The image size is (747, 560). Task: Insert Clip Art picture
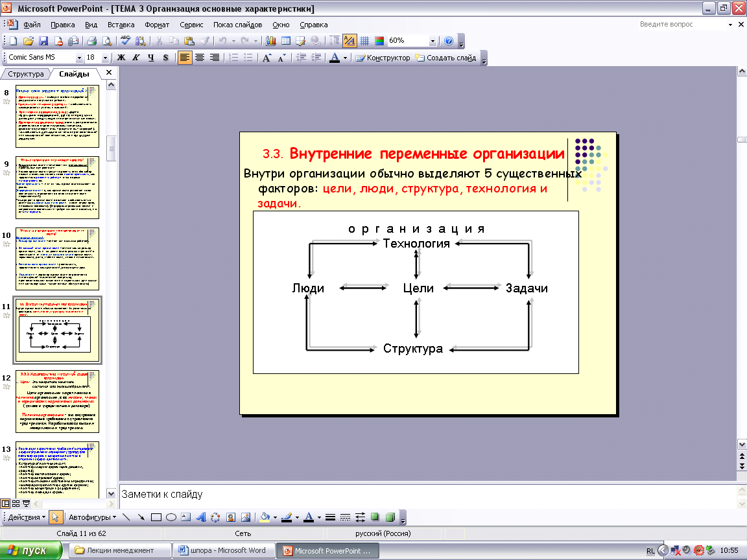coord(231,517)
